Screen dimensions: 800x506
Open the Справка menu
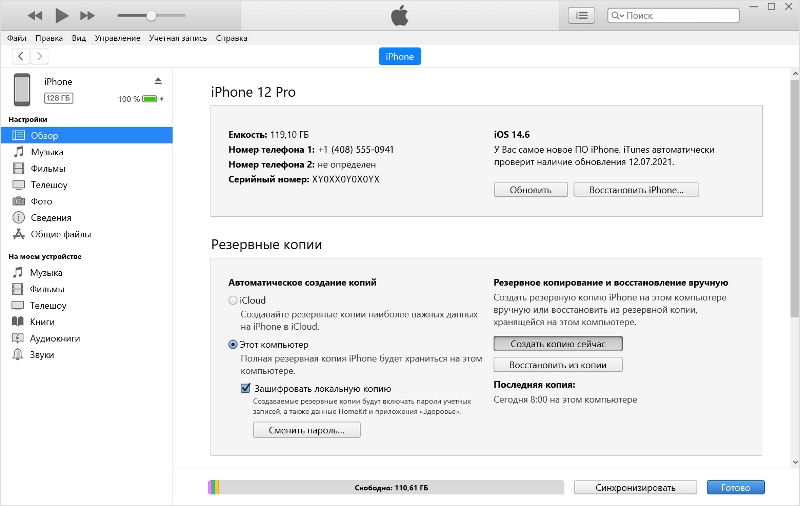coord(232,38)
